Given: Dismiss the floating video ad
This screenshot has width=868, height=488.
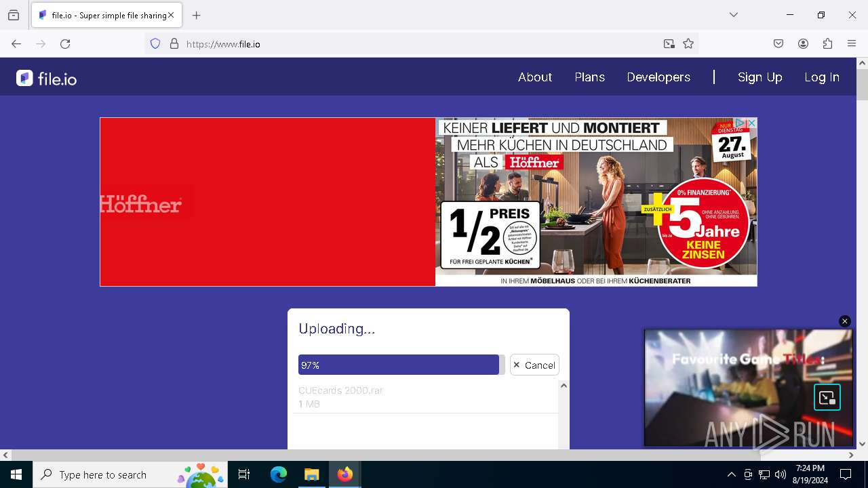Looking at the screenshot, I should point(845,321).
